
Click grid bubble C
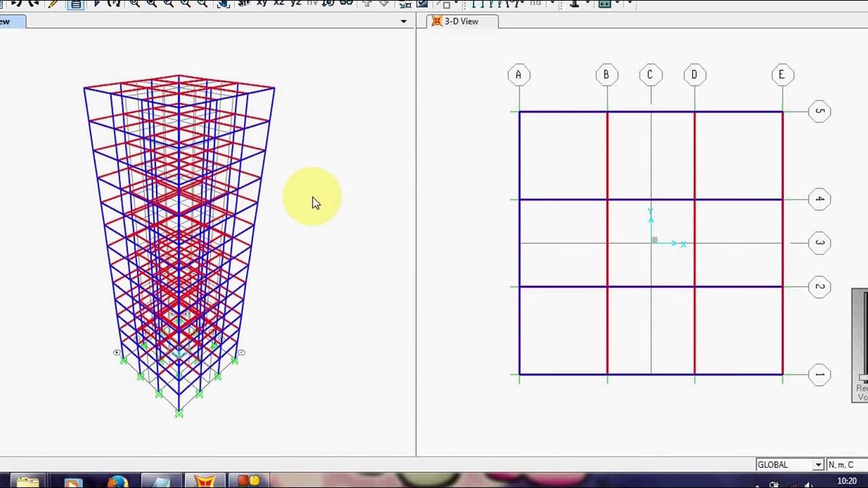tap(650, 75)
